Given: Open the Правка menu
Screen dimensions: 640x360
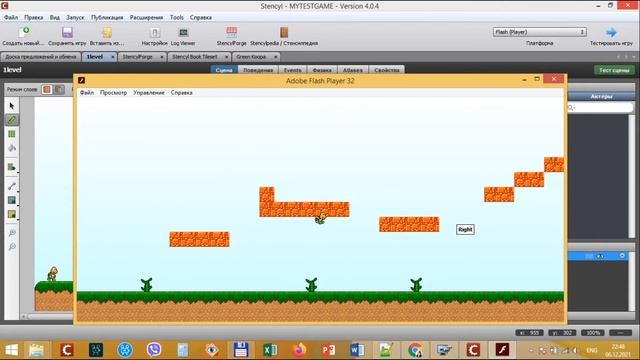Looking at the screenshot, I should click(x=33, y=18).
